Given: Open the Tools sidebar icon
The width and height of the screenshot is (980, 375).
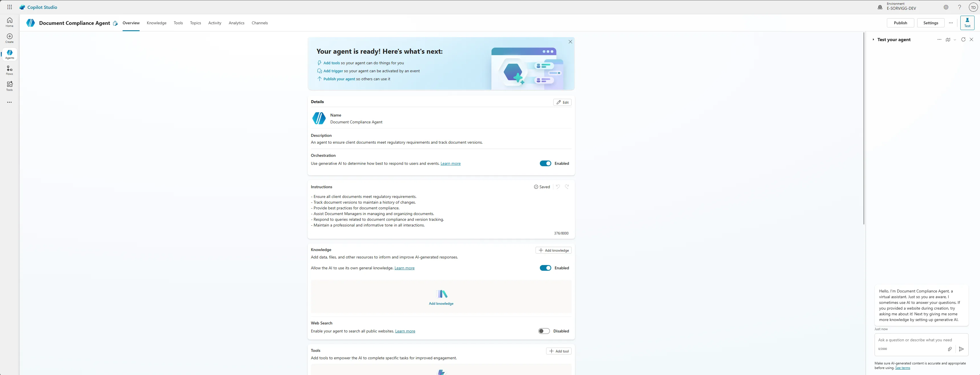Looking at the screenshot, I should (9, 86).
